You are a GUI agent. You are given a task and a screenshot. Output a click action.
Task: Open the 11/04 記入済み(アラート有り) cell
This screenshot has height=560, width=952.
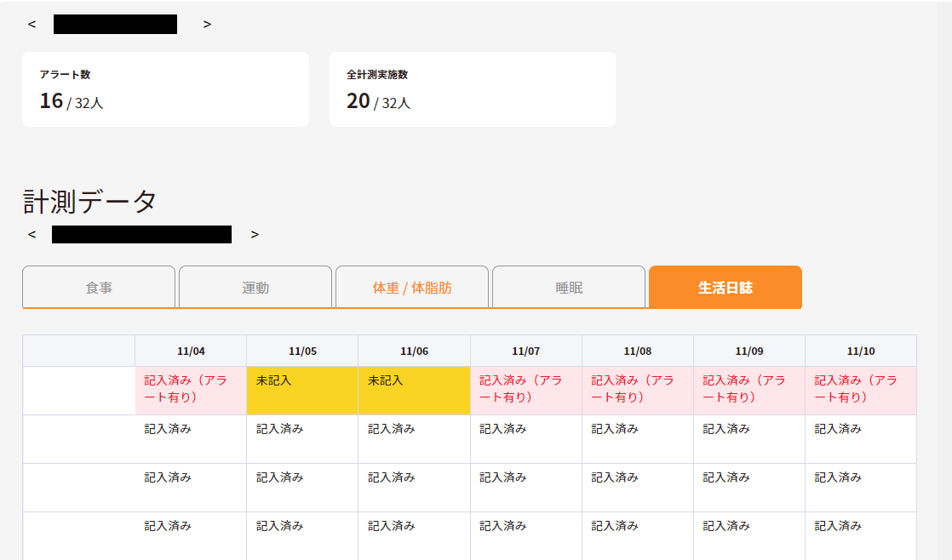[x=191, y=391]
